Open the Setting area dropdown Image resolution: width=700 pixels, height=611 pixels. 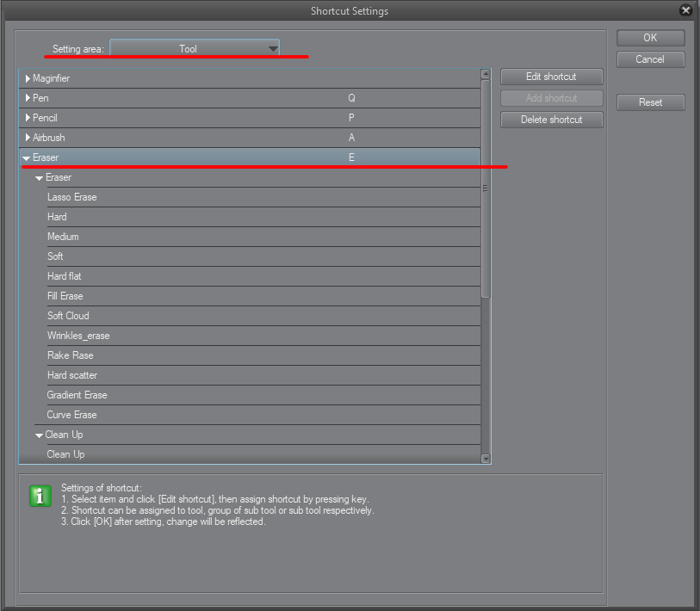195,49
